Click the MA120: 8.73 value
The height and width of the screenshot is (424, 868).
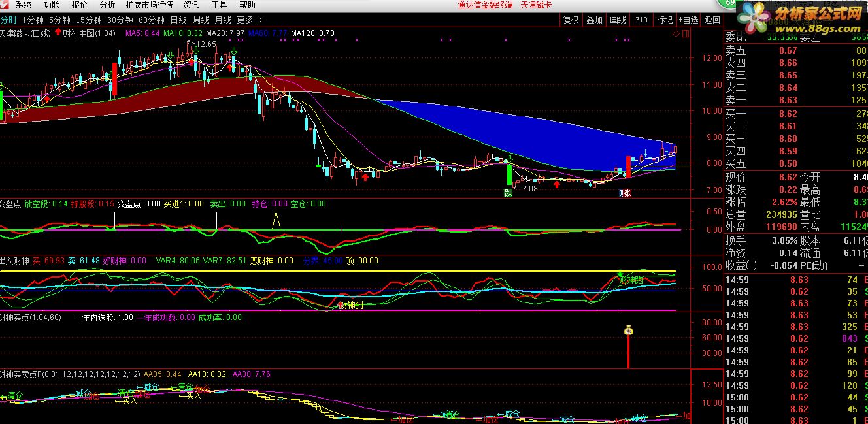(312, 33)
